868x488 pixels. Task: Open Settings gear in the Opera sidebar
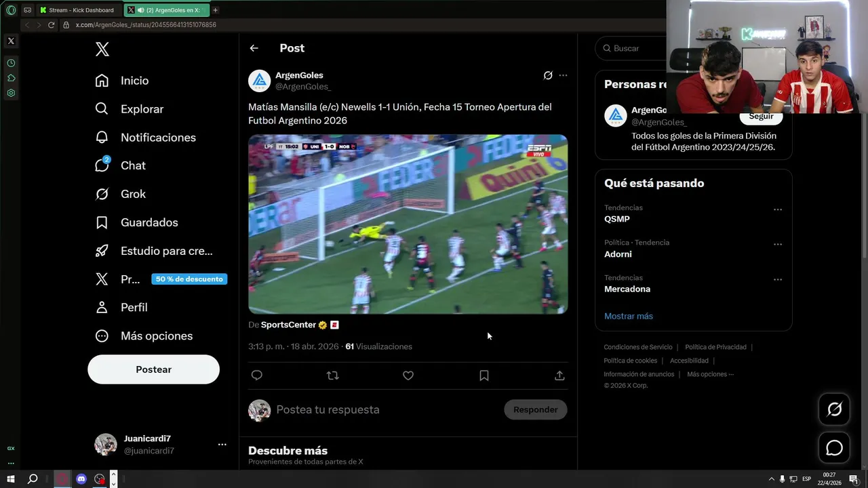[11, 93]
